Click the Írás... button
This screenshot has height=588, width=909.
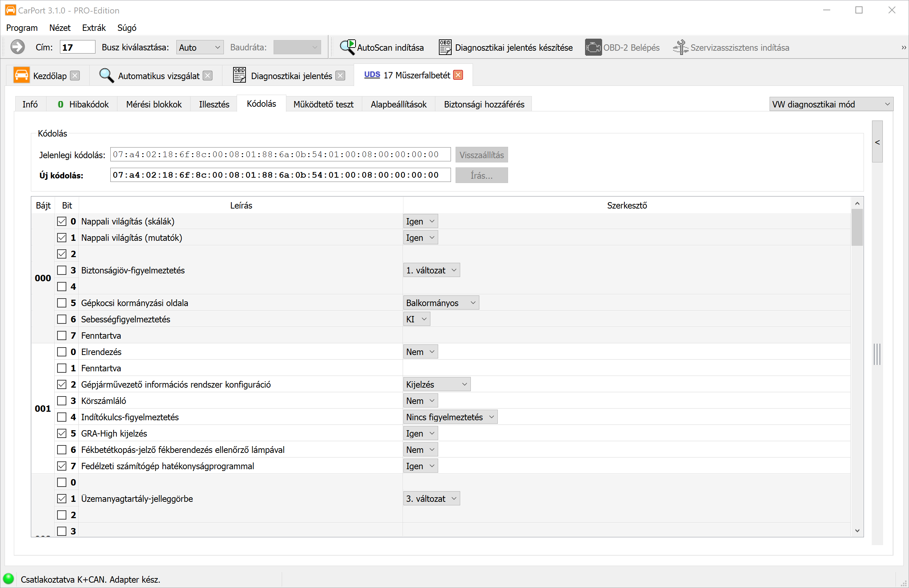pos(481,176)
